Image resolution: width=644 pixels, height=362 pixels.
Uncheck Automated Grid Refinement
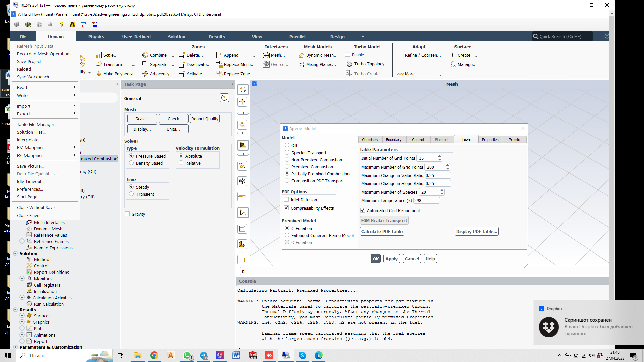coord(363,210)
